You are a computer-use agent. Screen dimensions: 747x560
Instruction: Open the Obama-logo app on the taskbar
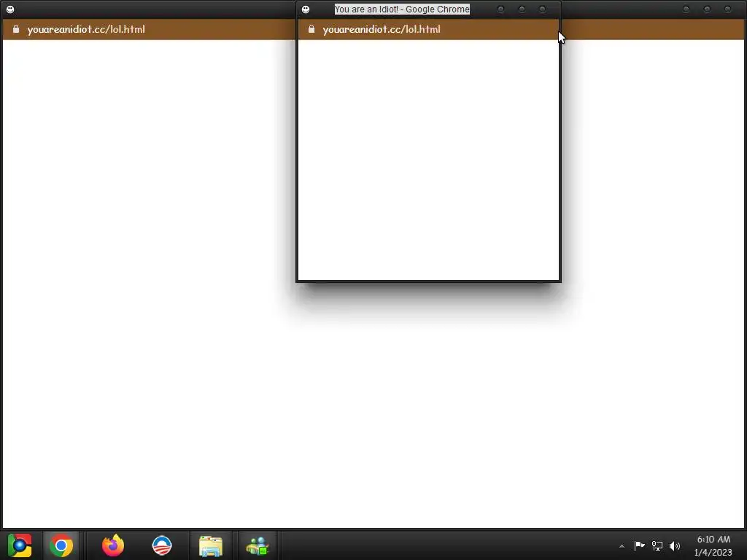[162, 545]
